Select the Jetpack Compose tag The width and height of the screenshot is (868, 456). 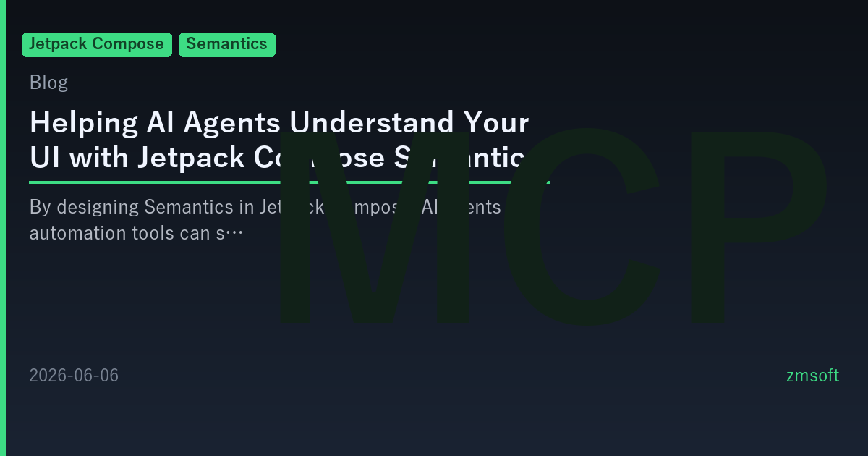pyautogui.click(x=97, y=44)
